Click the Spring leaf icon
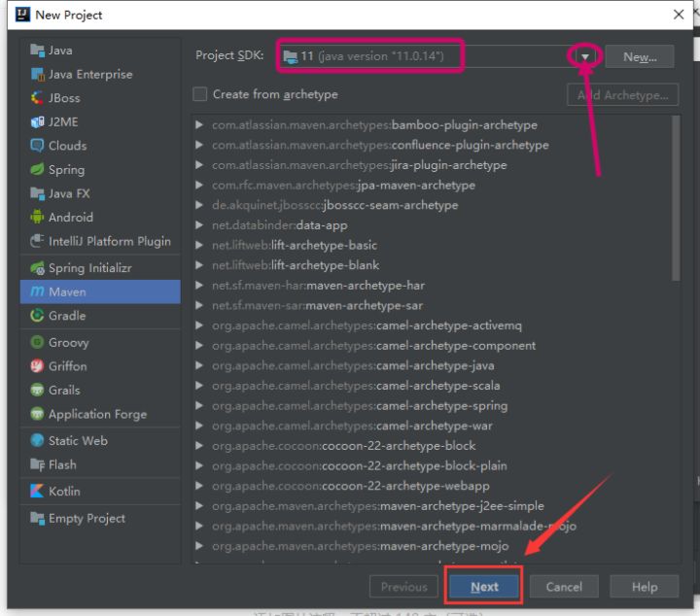Viewport: 700px width, 616px height. coord(37,169)
